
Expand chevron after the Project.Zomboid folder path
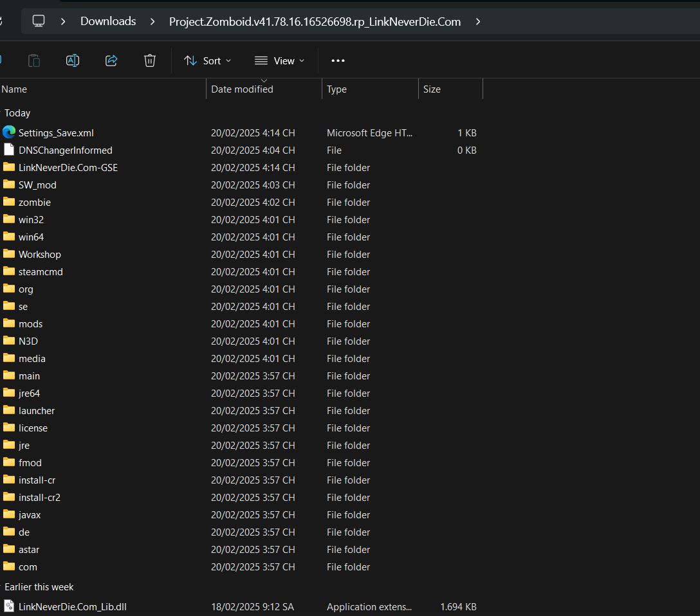[x=478, y=21]
